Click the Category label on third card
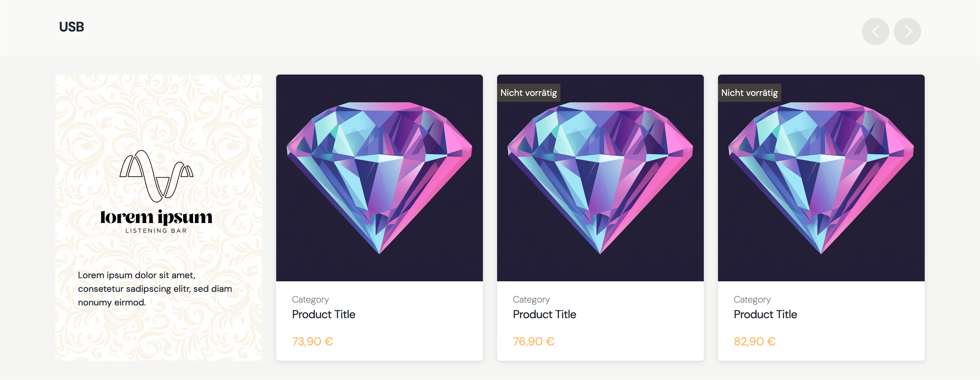The height and width of the screenshot is (380, 980). pyautogui.click(x=752, y=300)
